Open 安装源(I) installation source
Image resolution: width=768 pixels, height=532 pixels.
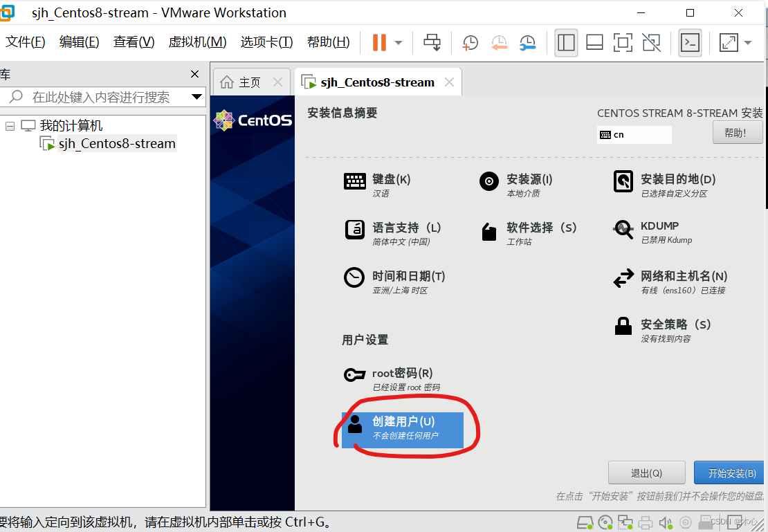[x=515, y=185]
